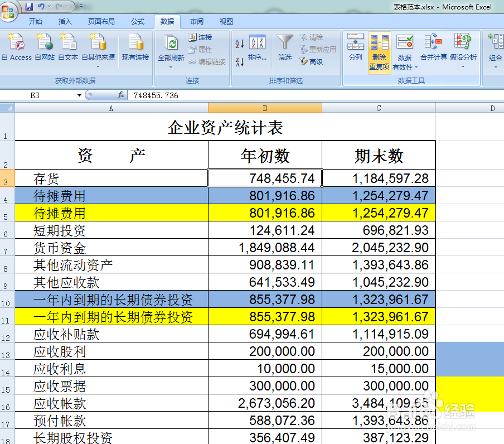Switch to the 审阅 tab
This screenshot has width=504, height=444.
coord(197,22)
